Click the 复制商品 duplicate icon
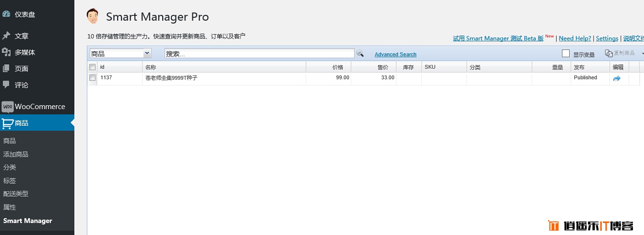The height and width of the screenshot is (235, 644). (x=609, y=53)
